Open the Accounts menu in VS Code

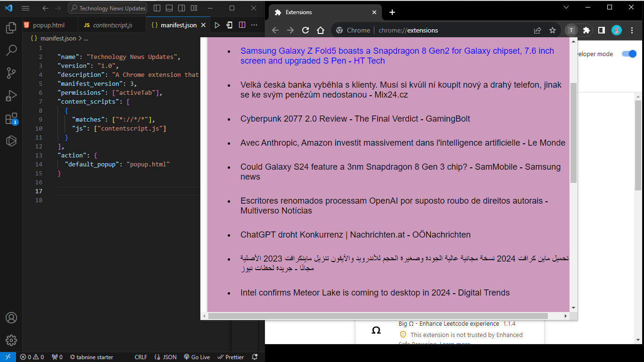(11, 318)
